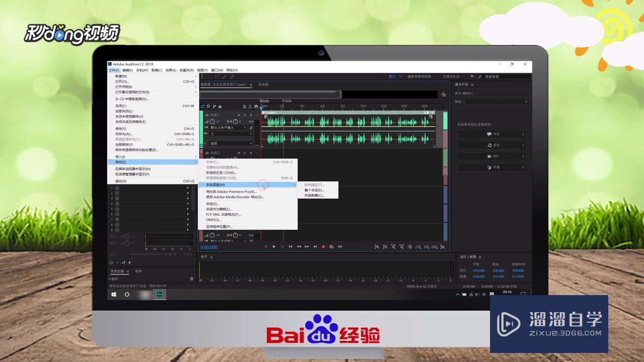This screenshot has width=644, height=362.
Task: Mute Track 1 with the M button
Action: pyautogui.click(x=239, y=115)
